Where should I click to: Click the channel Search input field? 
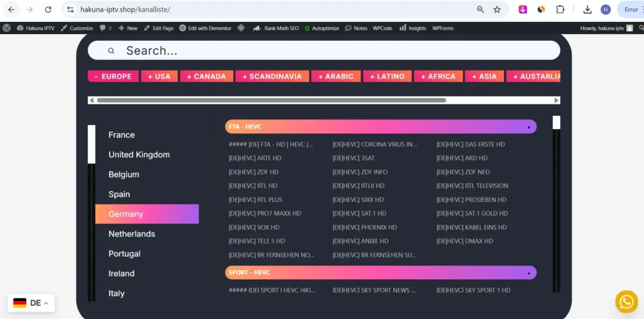point(324,50)
